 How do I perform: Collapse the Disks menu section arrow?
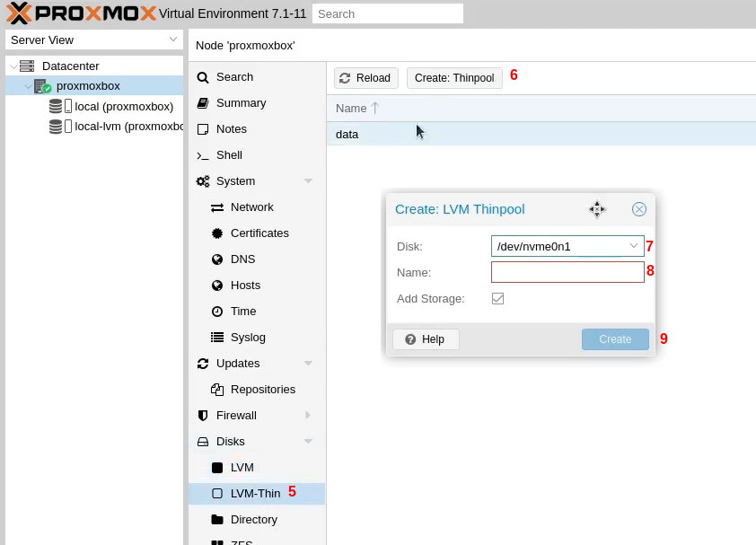click(308, 442)
